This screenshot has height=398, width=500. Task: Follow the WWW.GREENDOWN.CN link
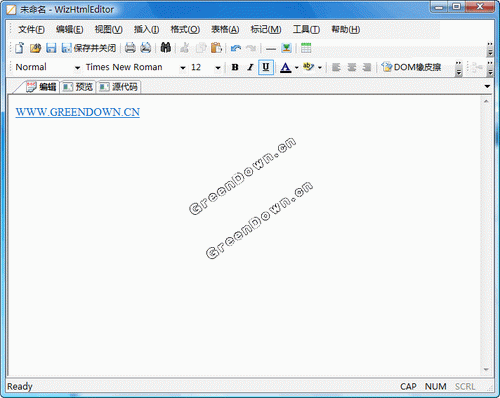click(78, 112)
